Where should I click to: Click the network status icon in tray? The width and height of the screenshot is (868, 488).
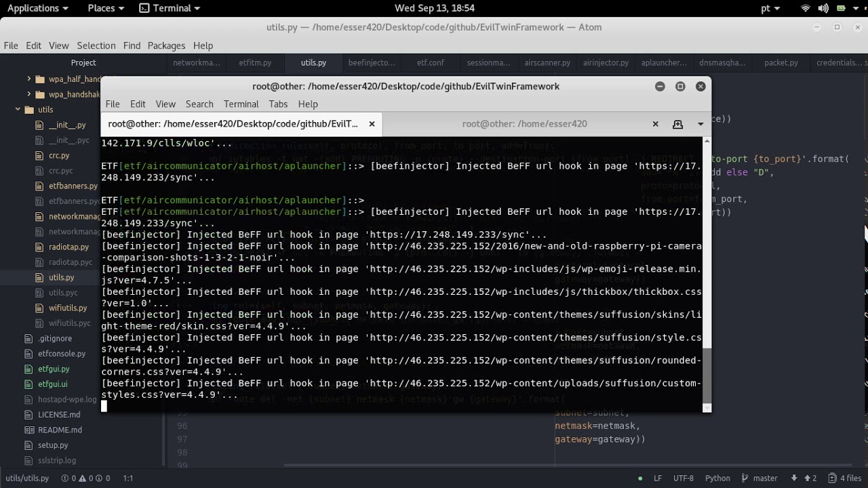[804, 8]
